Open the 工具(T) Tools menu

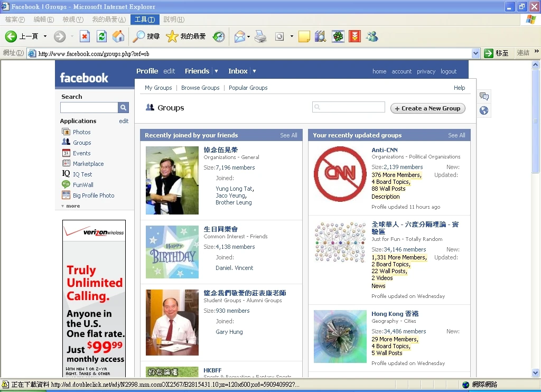pos(145,20)
